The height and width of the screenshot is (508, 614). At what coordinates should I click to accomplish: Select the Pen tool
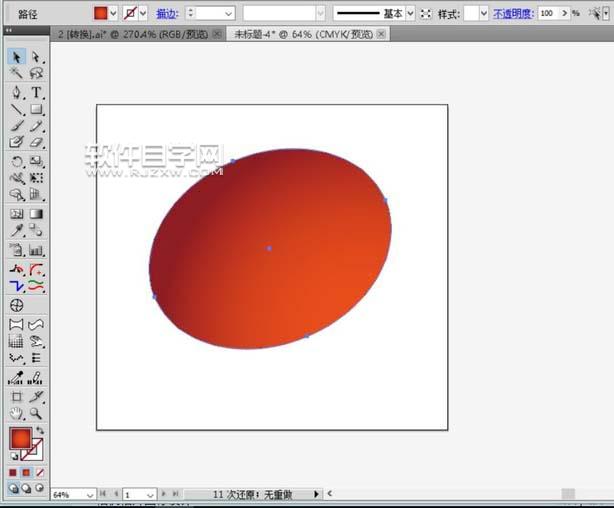click(x=16, y=92)
